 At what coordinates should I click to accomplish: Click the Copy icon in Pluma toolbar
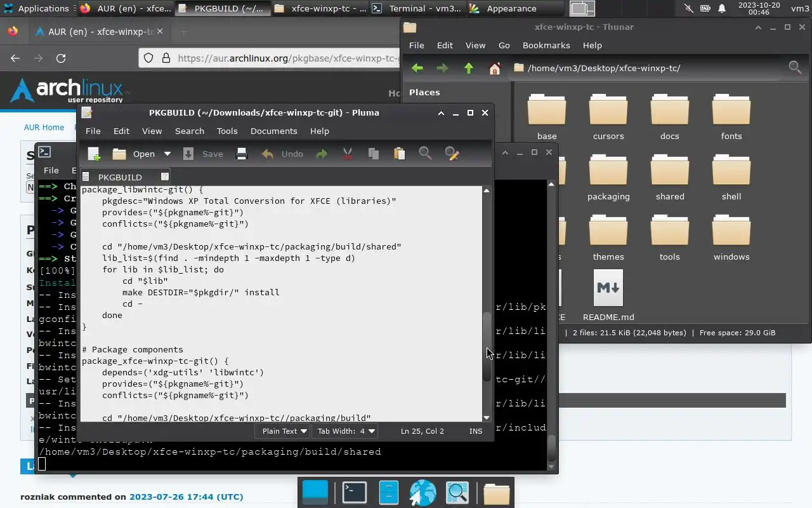coord(373,154)
